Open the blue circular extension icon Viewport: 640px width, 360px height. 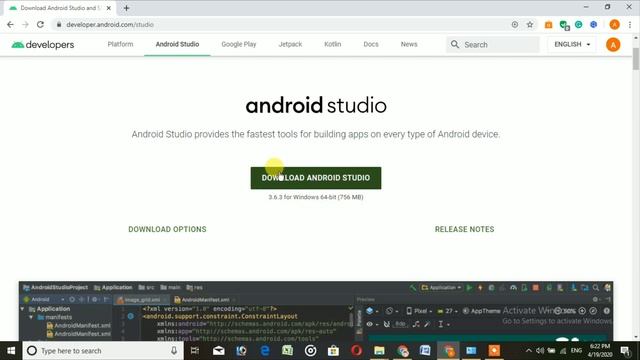click(x=593, y=24)
